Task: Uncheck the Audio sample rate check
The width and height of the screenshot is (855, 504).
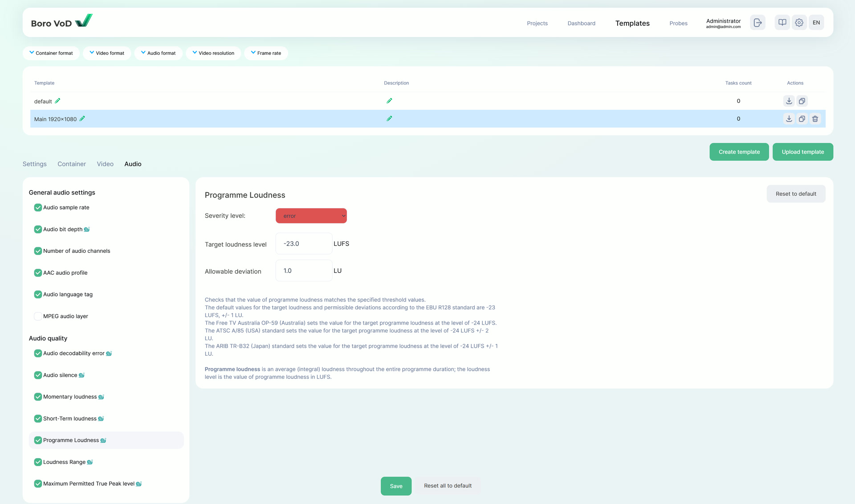Action: tap(38, 207)
